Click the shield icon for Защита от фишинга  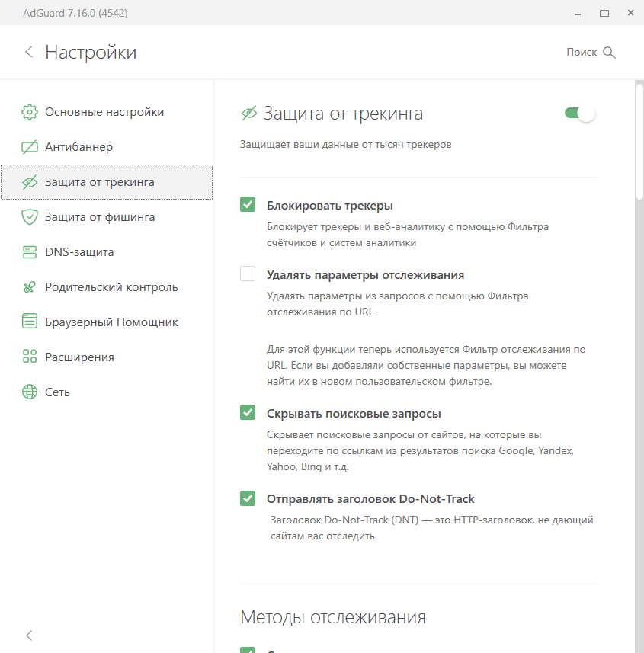tap(30, 217)
